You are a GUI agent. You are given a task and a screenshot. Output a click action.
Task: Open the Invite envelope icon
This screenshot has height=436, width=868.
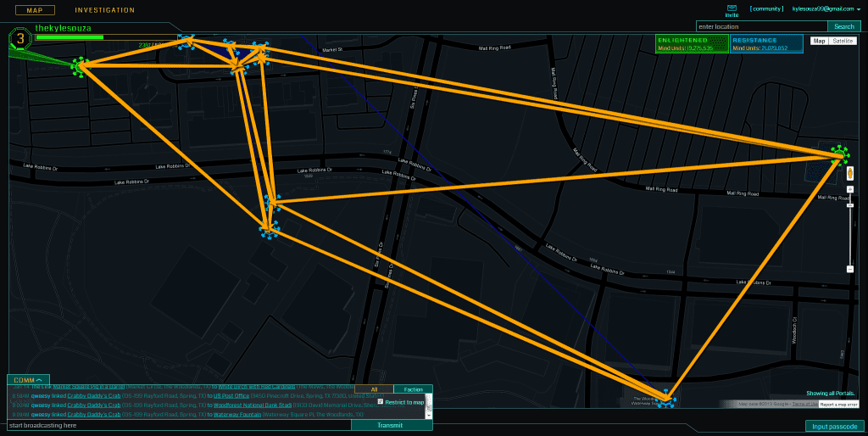click(x=732, y=8)
